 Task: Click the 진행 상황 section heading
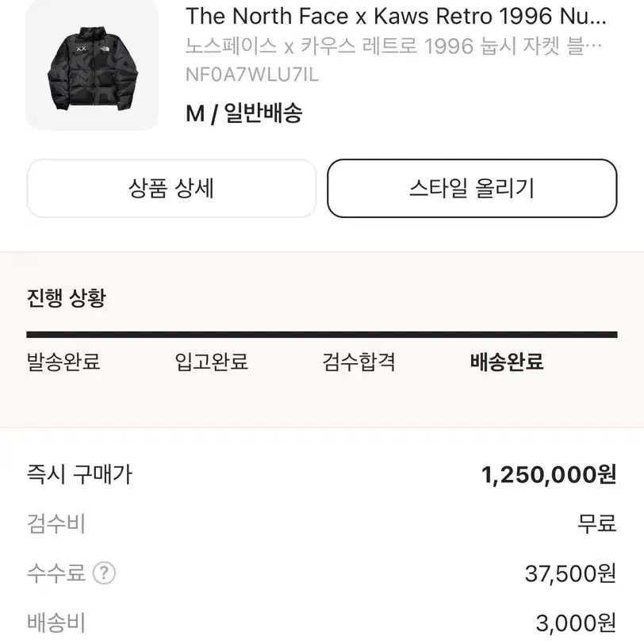(x=67, y=297)
